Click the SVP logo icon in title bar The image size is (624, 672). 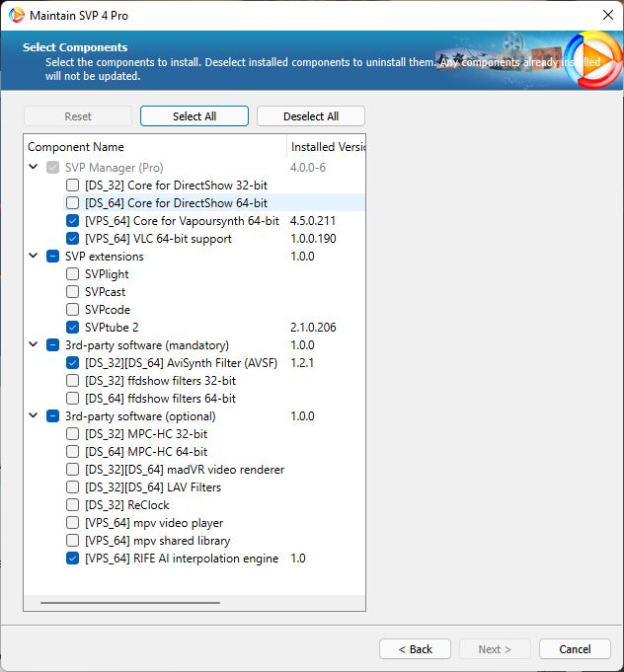(x=17, y=15)
